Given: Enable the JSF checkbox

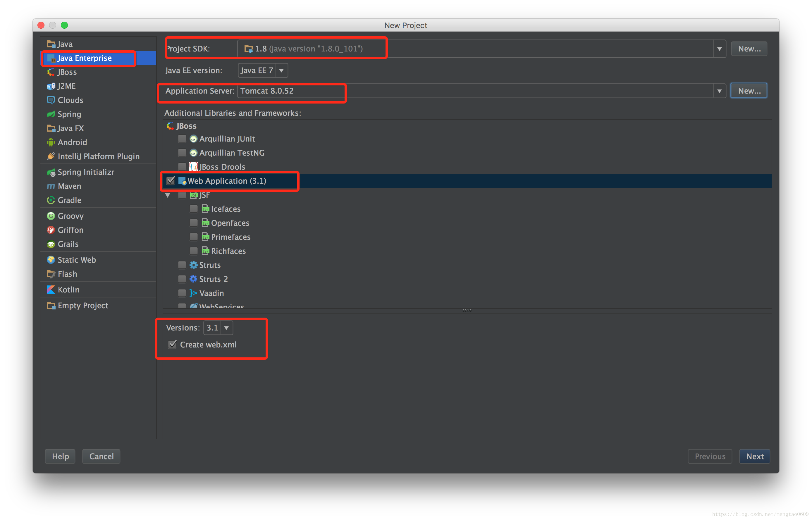Looking at the screenshot, I should click(182, 195).
